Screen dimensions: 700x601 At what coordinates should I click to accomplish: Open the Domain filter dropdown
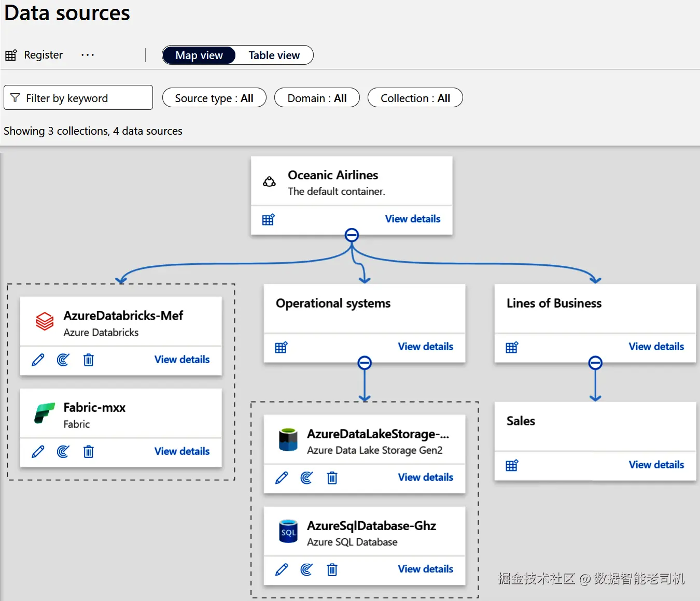[317, 98]
